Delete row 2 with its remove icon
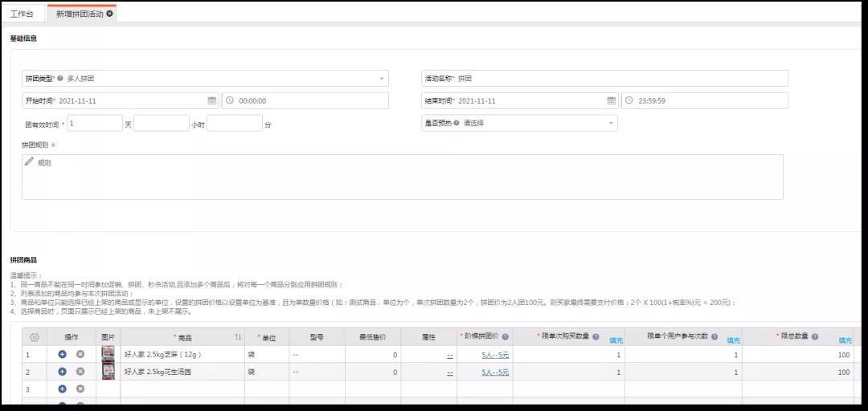868x411 pixels. pos(80,372)
